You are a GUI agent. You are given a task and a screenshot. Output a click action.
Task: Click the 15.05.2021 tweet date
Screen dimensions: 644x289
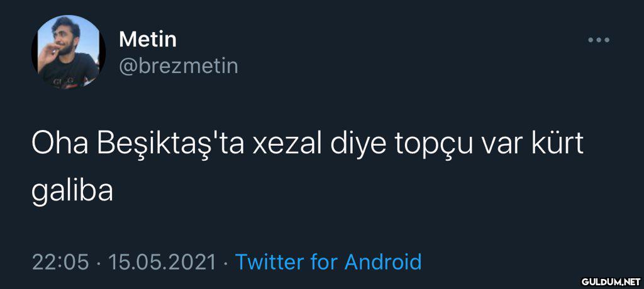[162, 261]
